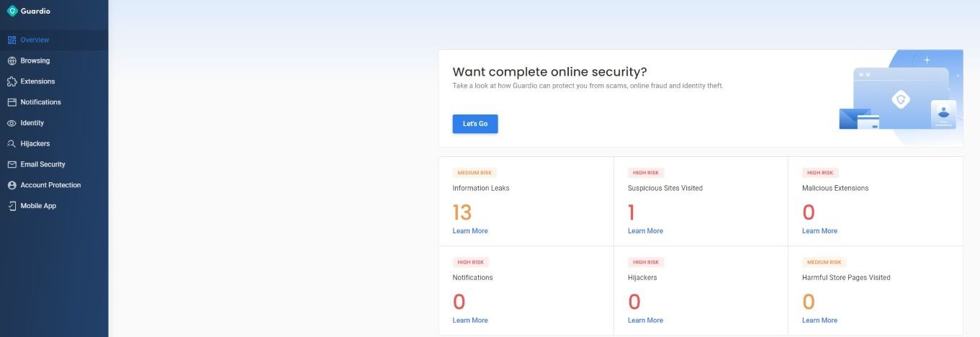Open Browsing via the globe icon
This screenshot has height=337, width=980.
[x=12, y=61]
